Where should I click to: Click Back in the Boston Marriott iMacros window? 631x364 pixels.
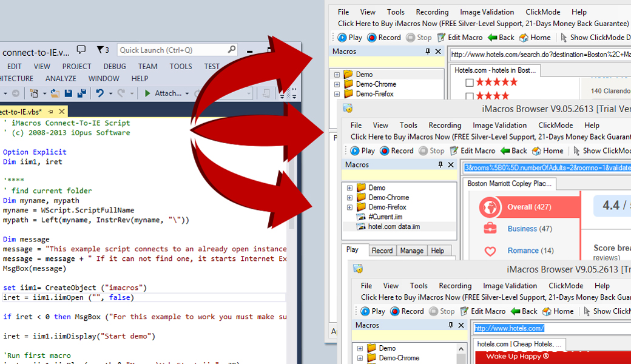[514, 151]
